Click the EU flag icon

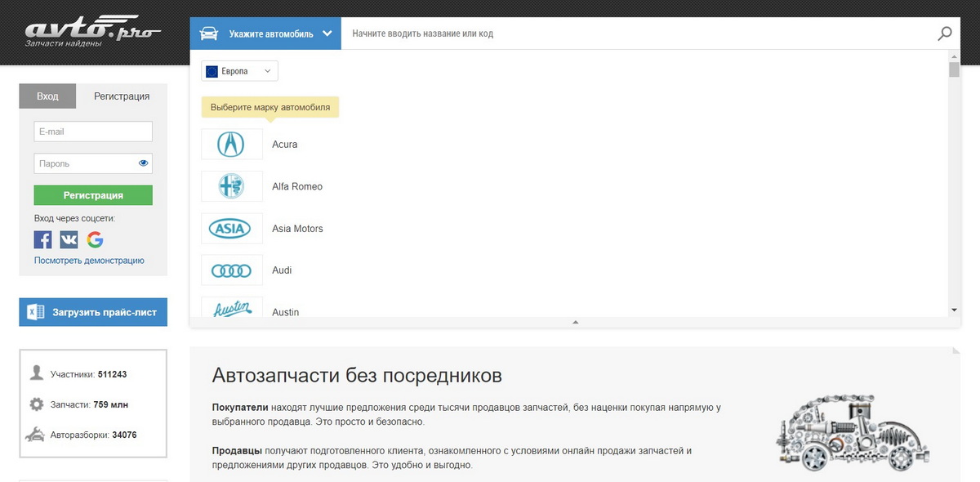[212, 72]
